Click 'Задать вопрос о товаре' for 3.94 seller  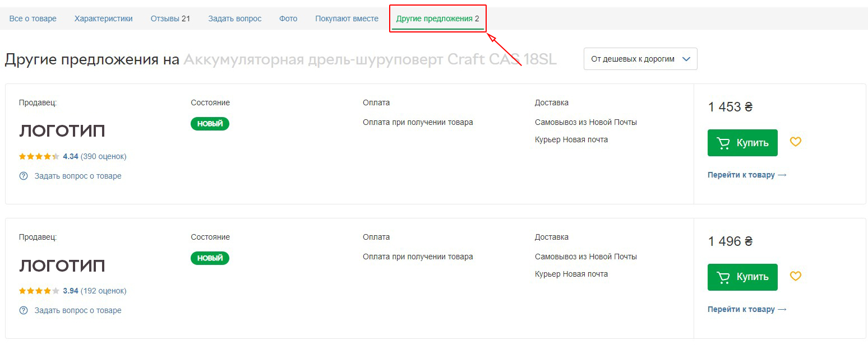click(78, 310)
